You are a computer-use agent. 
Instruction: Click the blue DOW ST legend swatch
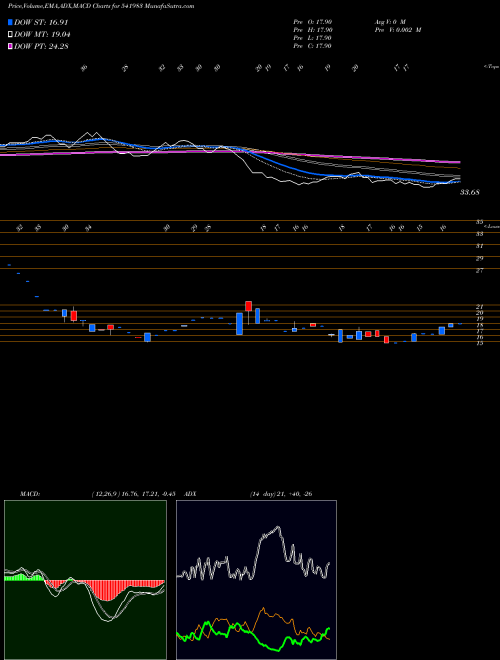point(10,22)
